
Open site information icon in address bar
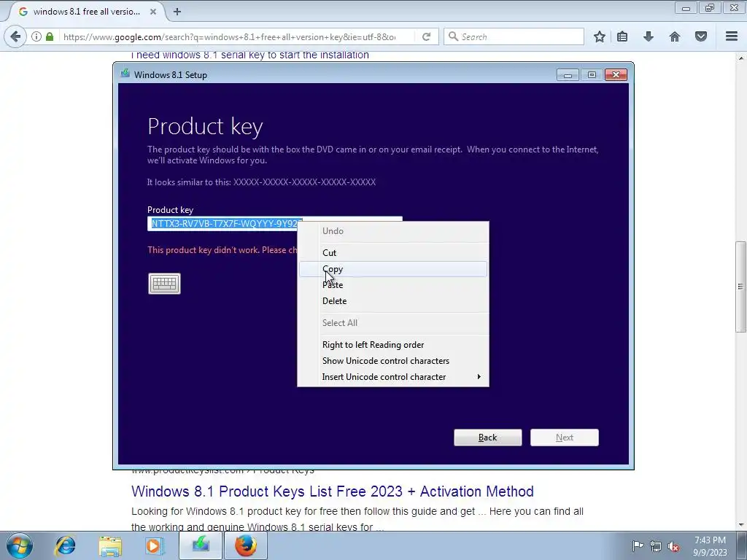pos(36,36)
